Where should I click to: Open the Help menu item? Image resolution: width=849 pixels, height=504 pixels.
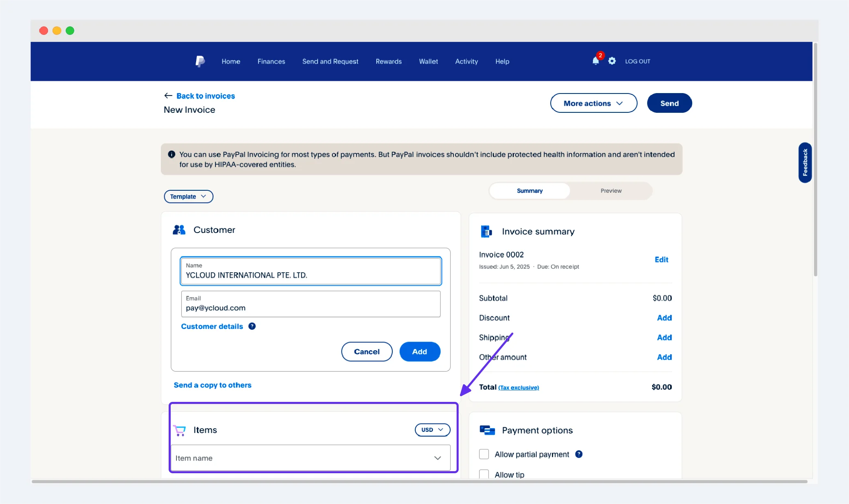click(x=502, y=62)
